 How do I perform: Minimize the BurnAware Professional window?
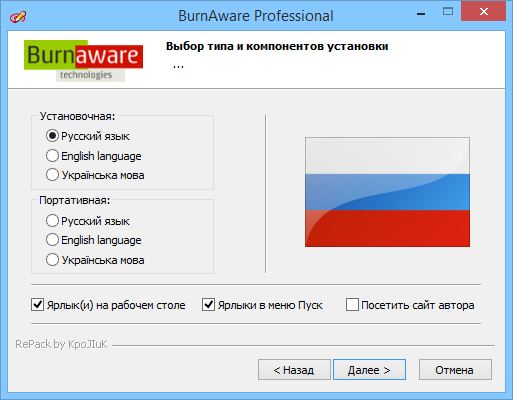tap(421, 13)
